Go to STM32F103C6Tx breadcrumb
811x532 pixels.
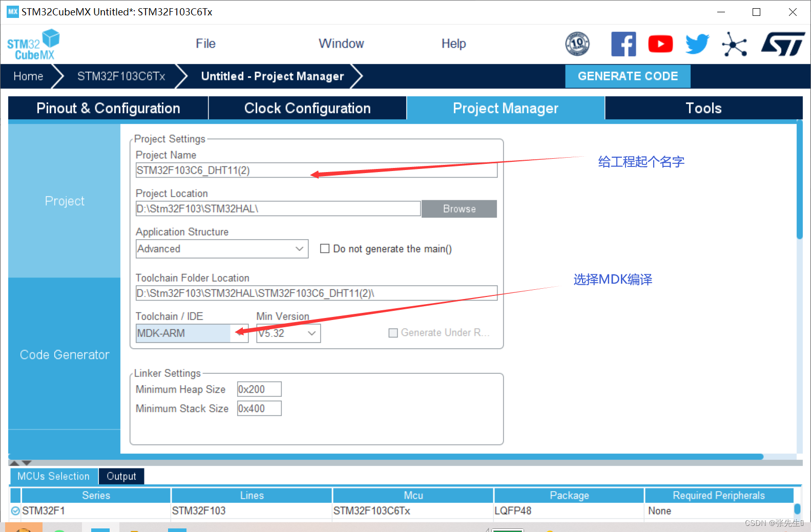coord(121,76)
